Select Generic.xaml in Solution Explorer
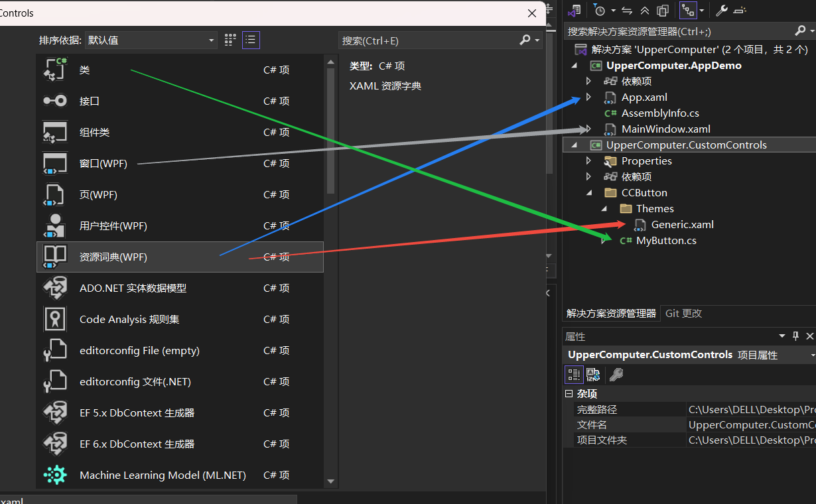This screenshot has height=504, width=816. [683, 225]
